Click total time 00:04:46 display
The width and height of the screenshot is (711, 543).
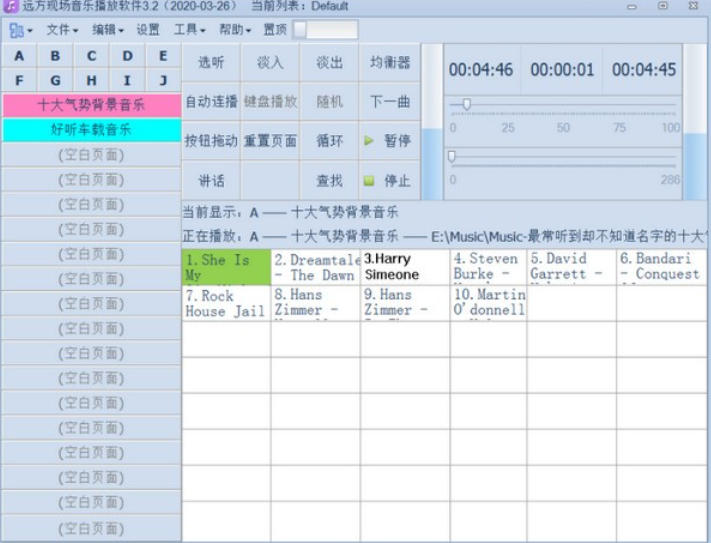tap(481, 70)
